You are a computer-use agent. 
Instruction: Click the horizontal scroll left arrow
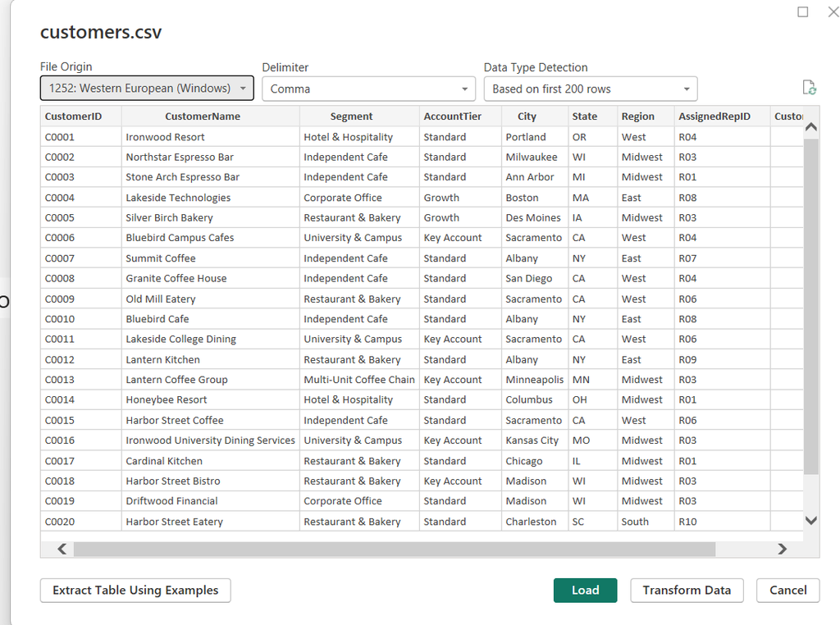[62, 549]
